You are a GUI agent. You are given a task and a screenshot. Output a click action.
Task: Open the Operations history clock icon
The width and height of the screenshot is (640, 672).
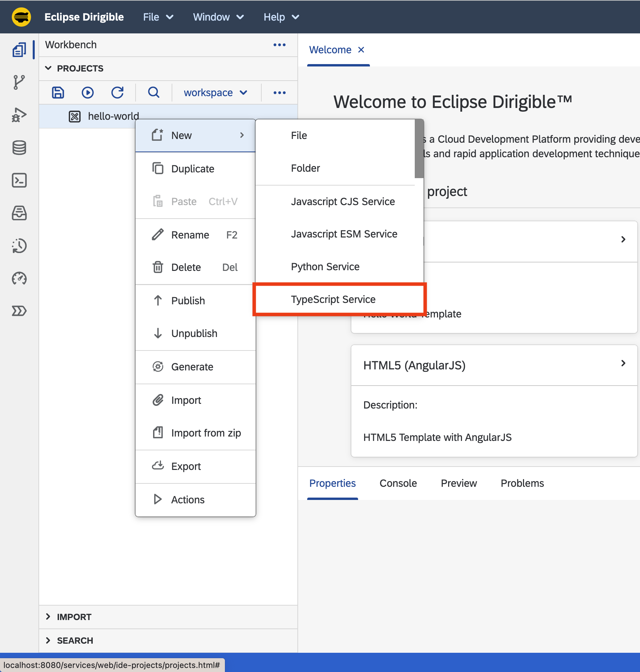(20, 246)
